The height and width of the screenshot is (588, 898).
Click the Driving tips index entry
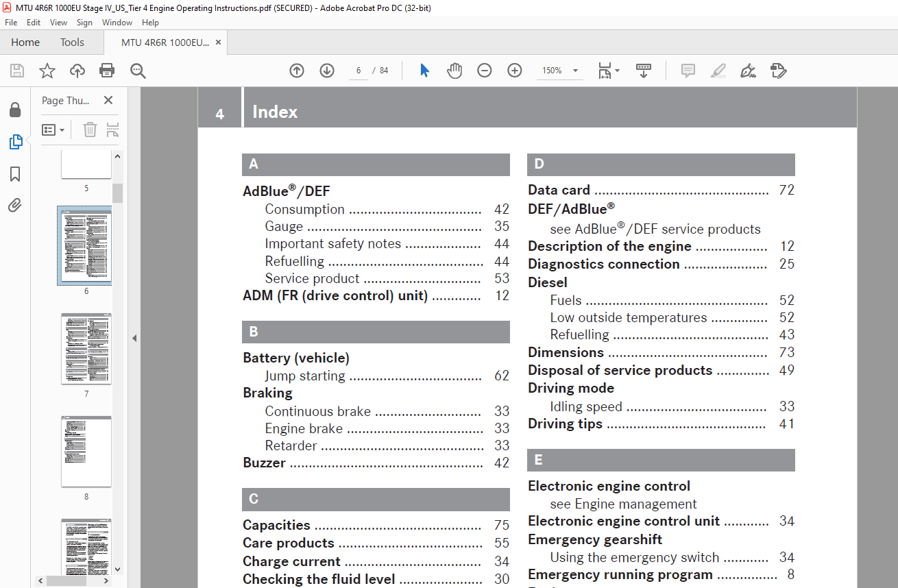click(x=661, y=424)
